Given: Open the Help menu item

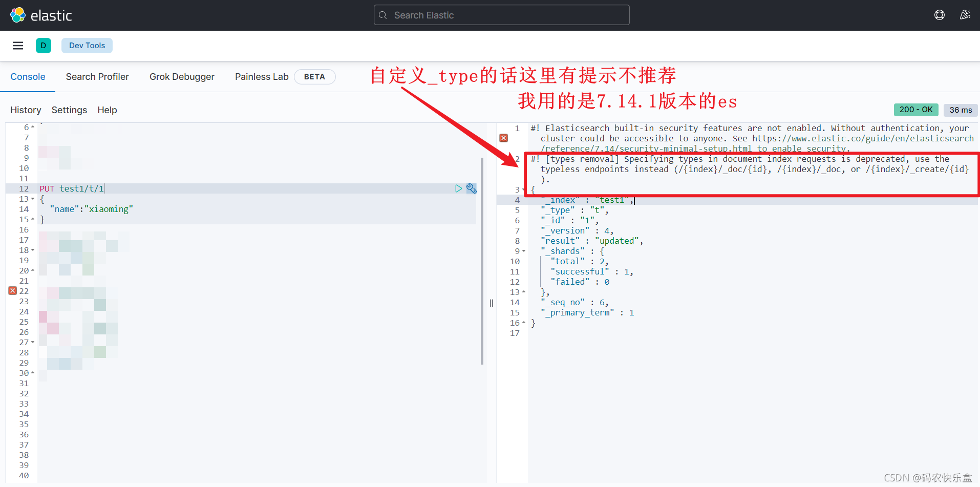Looking at the screenshot, I should [107, 110].
